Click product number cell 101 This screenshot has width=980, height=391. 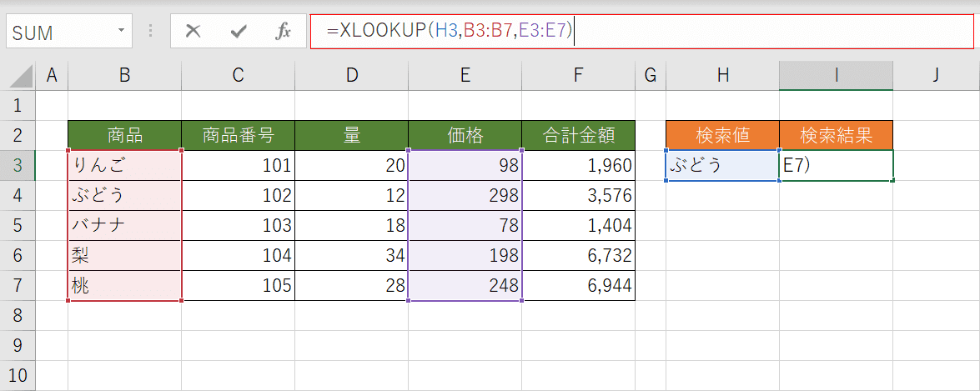(x=239, y=166)
